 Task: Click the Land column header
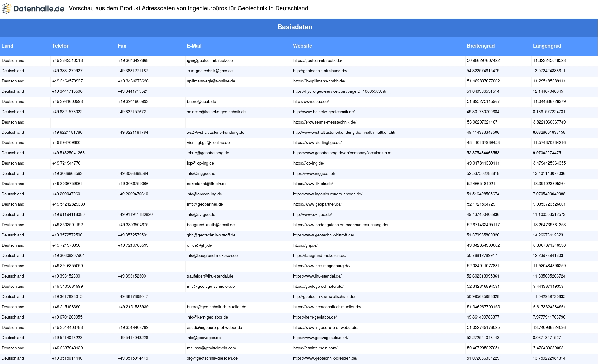click(7, 46)
